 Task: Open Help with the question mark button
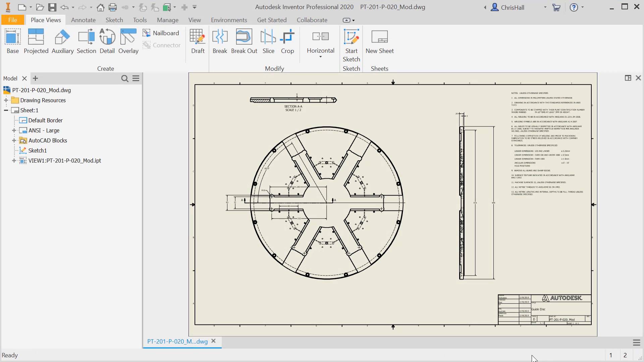(x=575, y=7)
